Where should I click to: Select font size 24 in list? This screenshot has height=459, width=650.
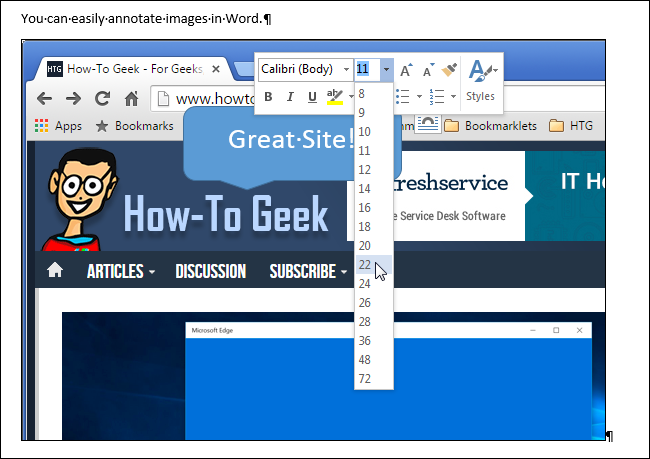tap(374, 284)
